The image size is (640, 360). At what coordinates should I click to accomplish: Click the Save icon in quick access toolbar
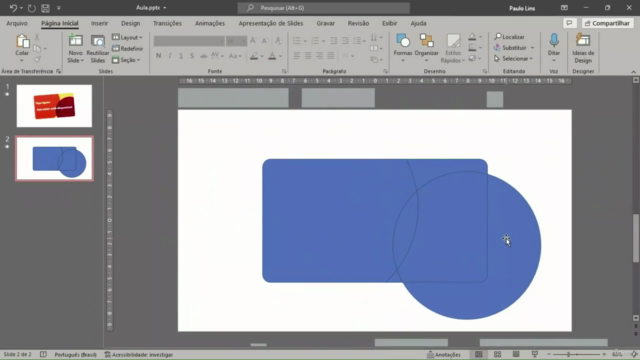tap(45, 8)
